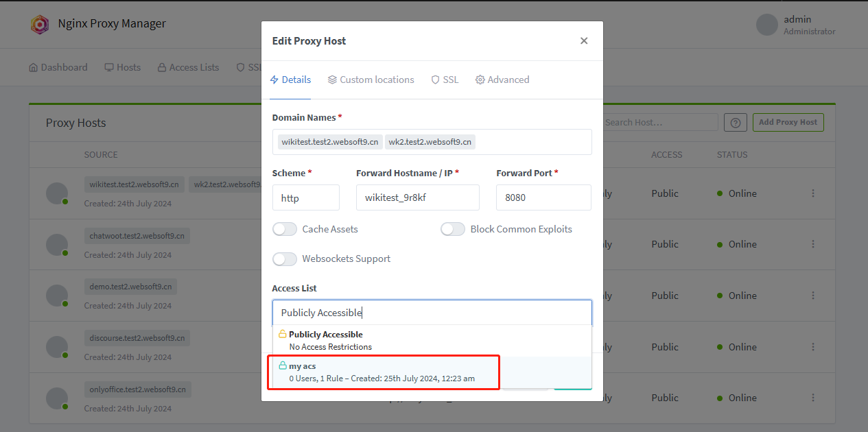Image resolution: width=868 pixels, height=432 pixels.
Task: Click the Add Proxy Host button
Action: click(788, 122)
